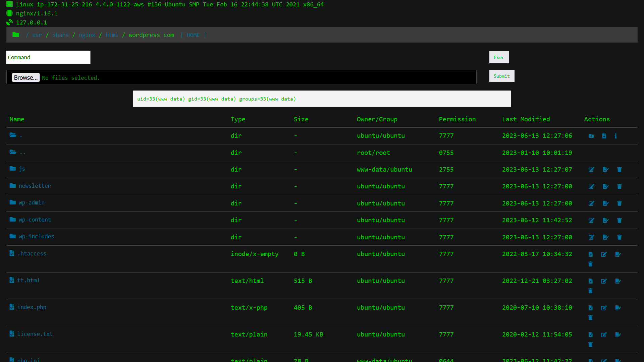Click the file-signature icon for newsletter folder
The height and width of the screenshot is (362, 644).
(x=606, y=187)
